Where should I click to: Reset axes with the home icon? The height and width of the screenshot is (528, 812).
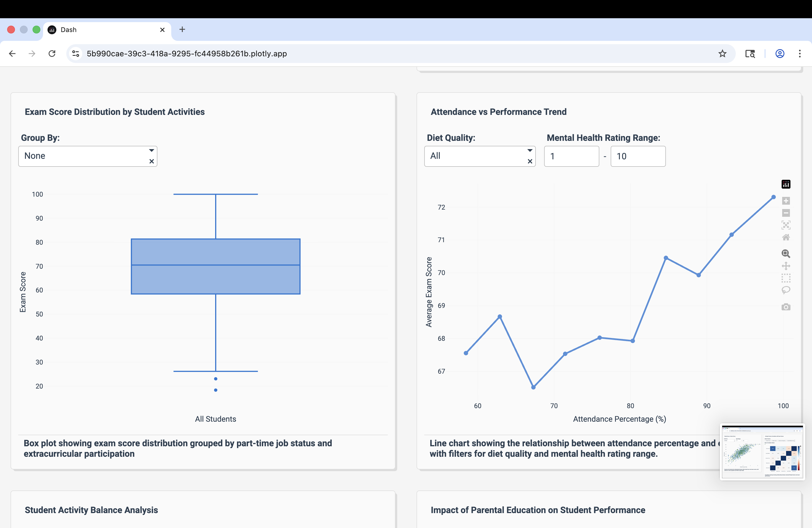[786, 237]
